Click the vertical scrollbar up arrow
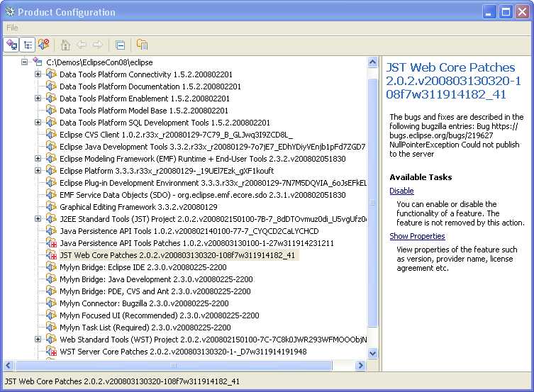Image resolution: width=534 pixels, height=392 pixels. tap(372, 62)
